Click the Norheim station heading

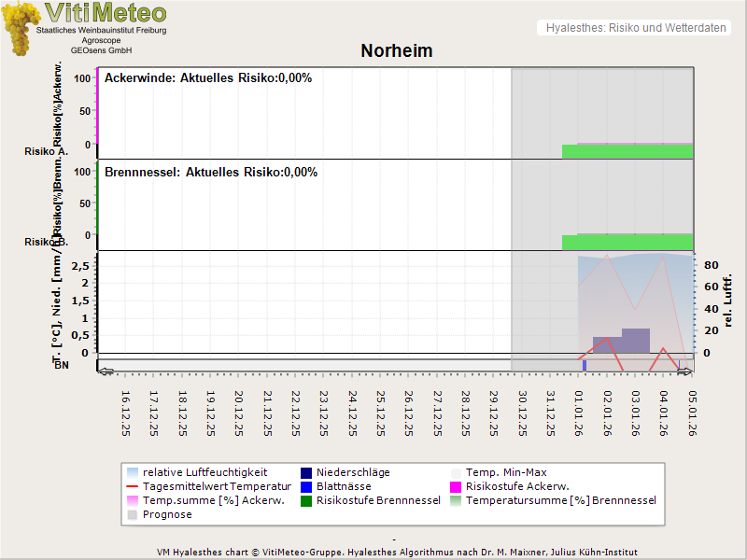[x=397, y=51]
